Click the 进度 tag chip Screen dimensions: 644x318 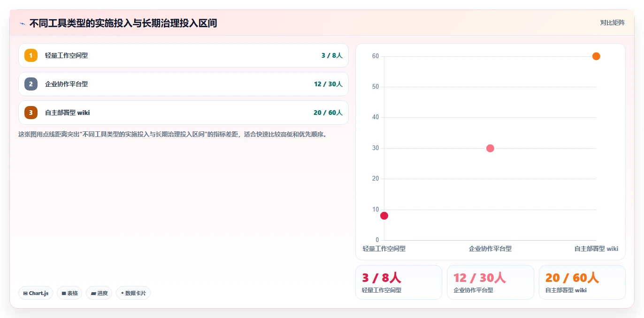coord(99,293)
